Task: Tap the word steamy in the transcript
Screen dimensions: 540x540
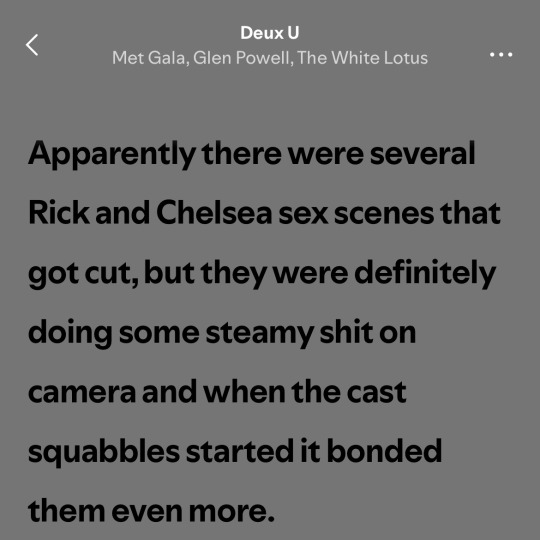Action: coord(260,333)
